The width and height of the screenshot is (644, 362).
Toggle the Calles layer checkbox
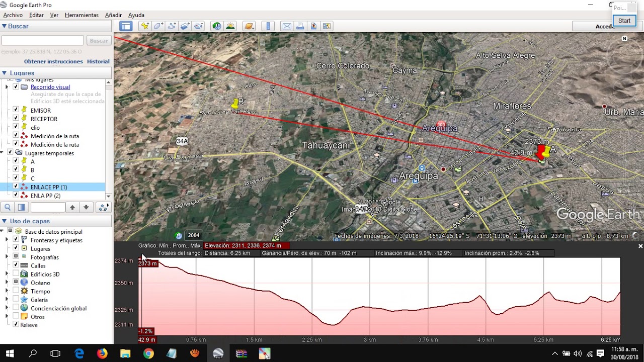pos(16,265)
